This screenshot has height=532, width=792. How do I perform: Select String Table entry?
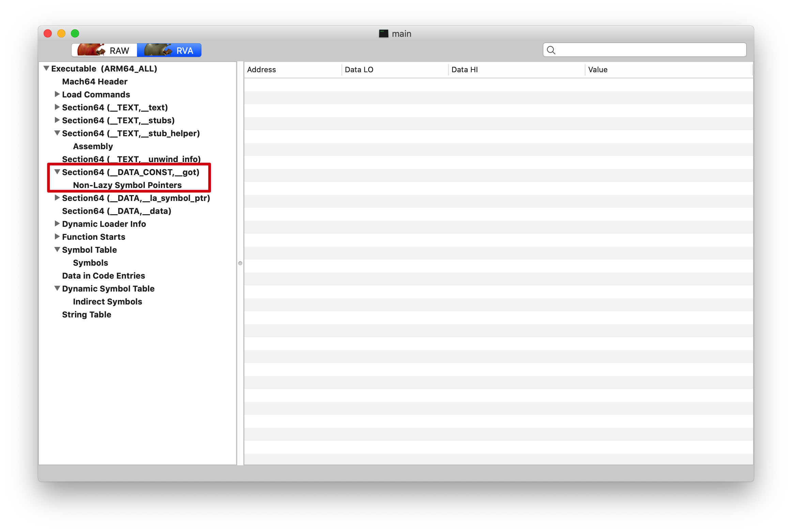tap(87, 314)
